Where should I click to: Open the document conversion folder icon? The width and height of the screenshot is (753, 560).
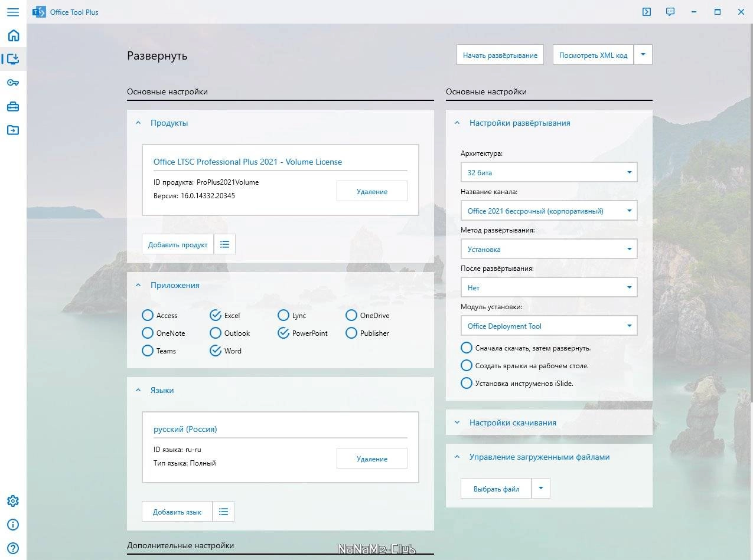tap(13, 130)
